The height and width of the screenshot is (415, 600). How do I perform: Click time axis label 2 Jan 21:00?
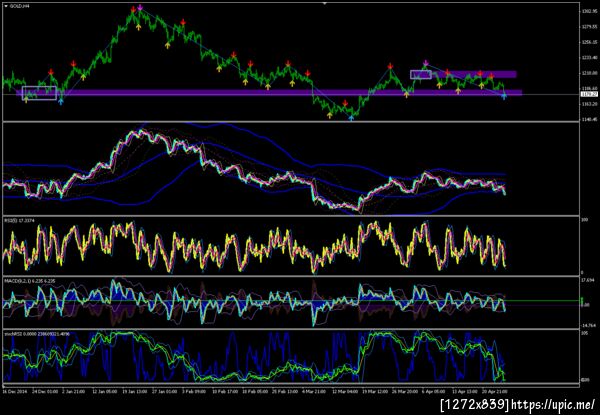[75, 392]
